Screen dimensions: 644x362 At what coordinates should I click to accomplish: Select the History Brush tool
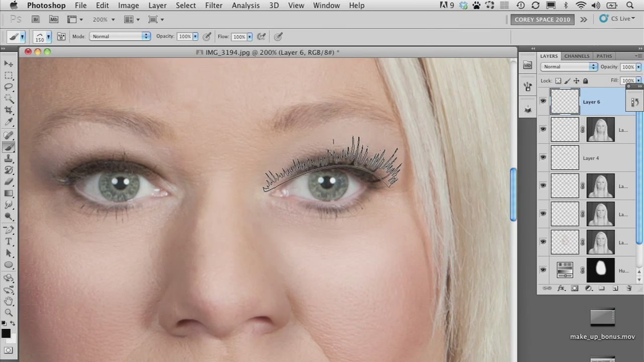[9, 170]
